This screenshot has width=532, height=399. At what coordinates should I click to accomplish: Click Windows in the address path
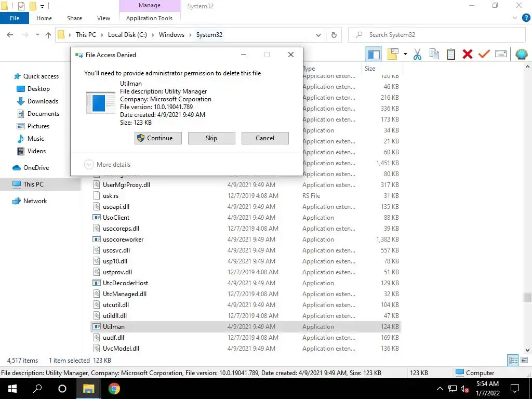[171, 35]
